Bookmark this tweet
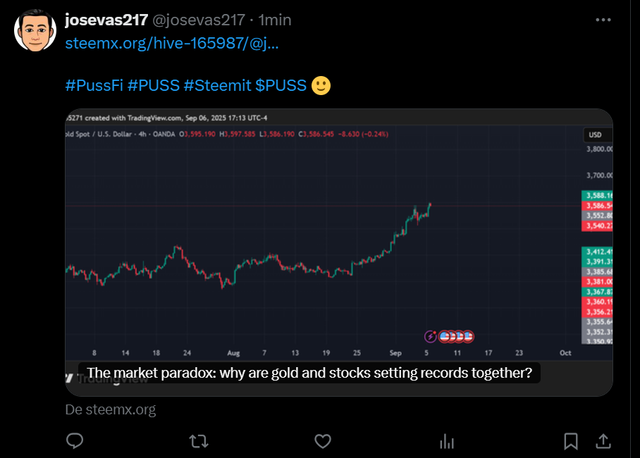Screen dimensions: 640x458 tap(571, 441)
